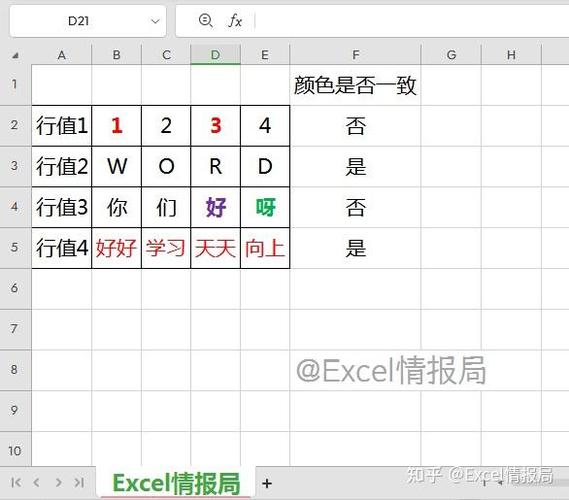This screenshot has height=500, width=569.
Task: Select column D header
Action: pos(216,55)
